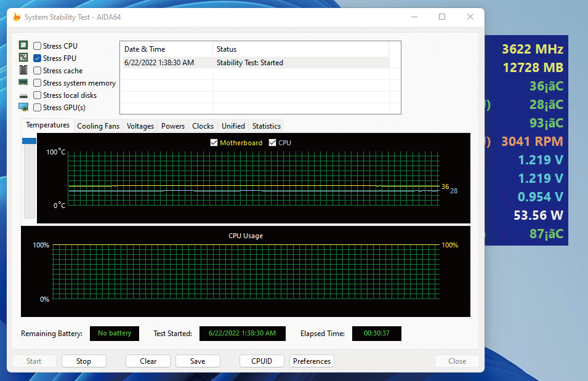The height and width of the screenshot is (381, 588).
Task: Click the CPU chip icon beside Stress CPU
Action: pos(23,46)
